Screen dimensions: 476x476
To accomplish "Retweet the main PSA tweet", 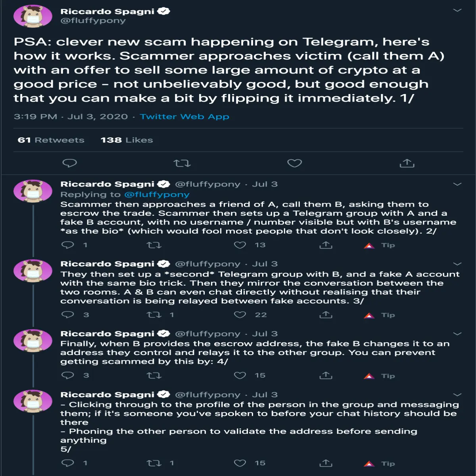I will (182, 163).
